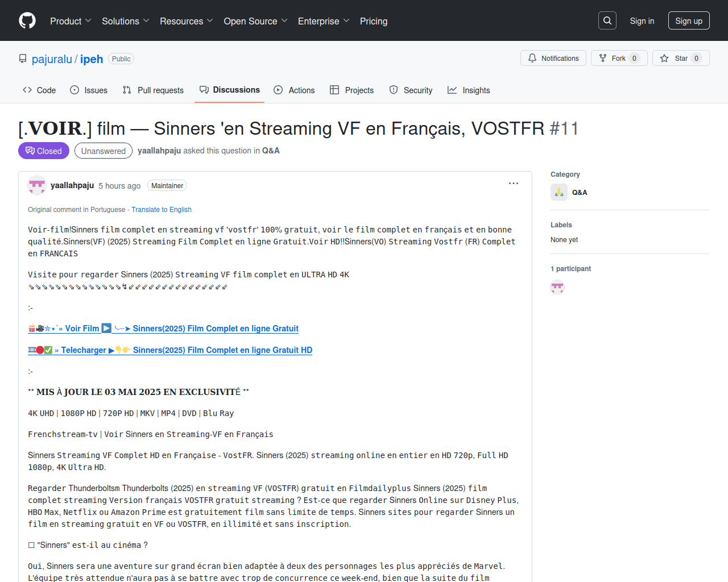Click the Q&A category emoji icon

[559, 192]
